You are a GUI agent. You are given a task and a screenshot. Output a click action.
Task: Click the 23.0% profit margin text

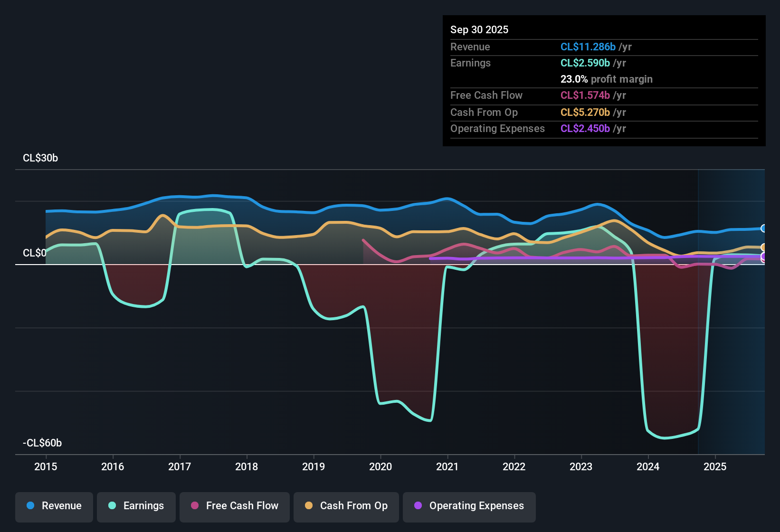[607, 79]
